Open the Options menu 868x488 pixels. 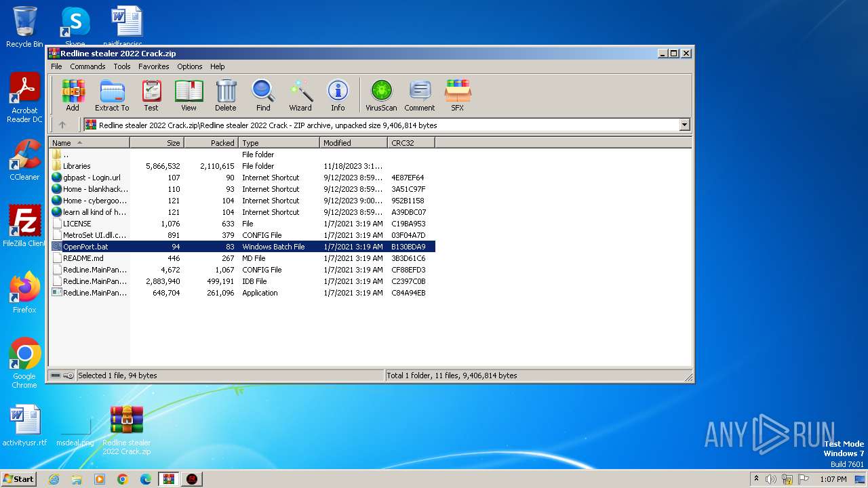pos(190,66)
